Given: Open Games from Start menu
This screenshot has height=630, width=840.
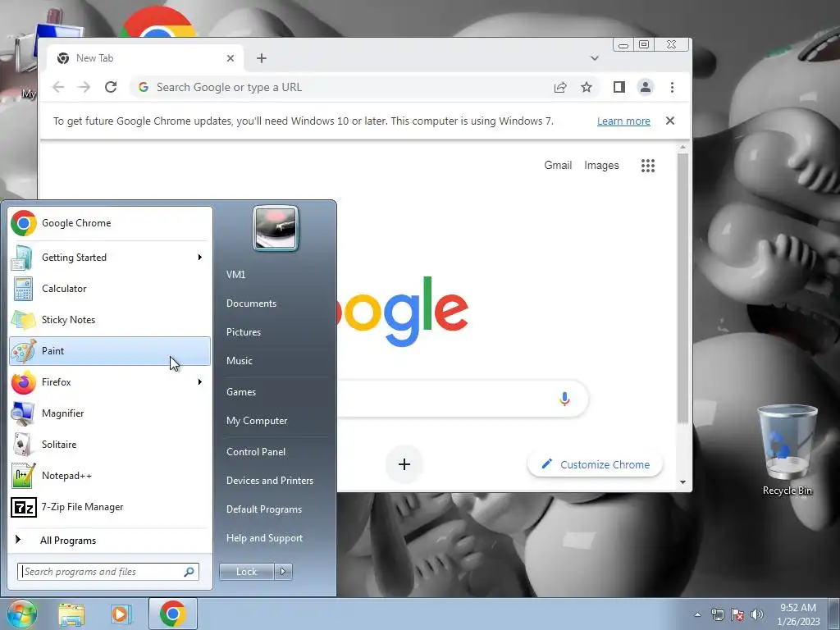Looking at the screenshot, I should pos(241,391).
